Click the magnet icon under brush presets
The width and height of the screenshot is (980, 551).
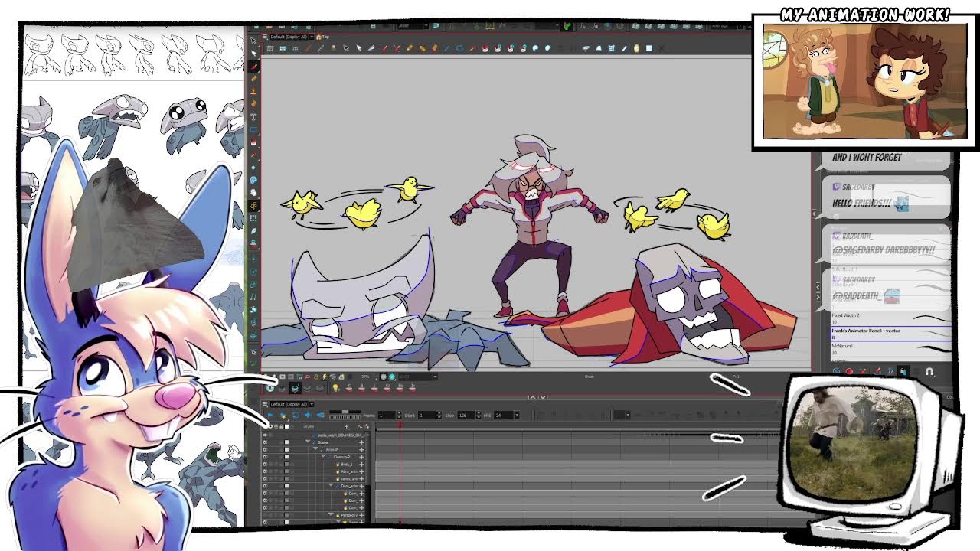pyautogui.click(x=929, y=372)
